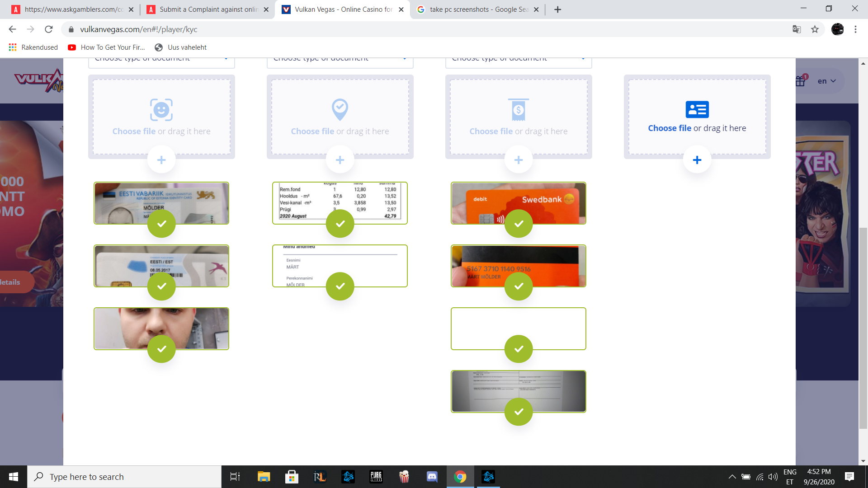Open Task View on the taskbar

click(x=235, y=477)
